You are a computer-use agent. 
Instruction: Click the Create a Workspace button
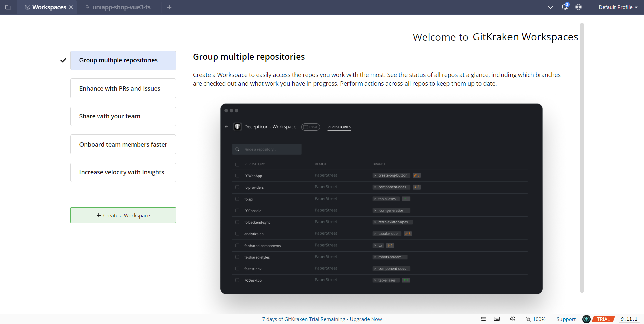pyautogui.click(x=123, y=215)
